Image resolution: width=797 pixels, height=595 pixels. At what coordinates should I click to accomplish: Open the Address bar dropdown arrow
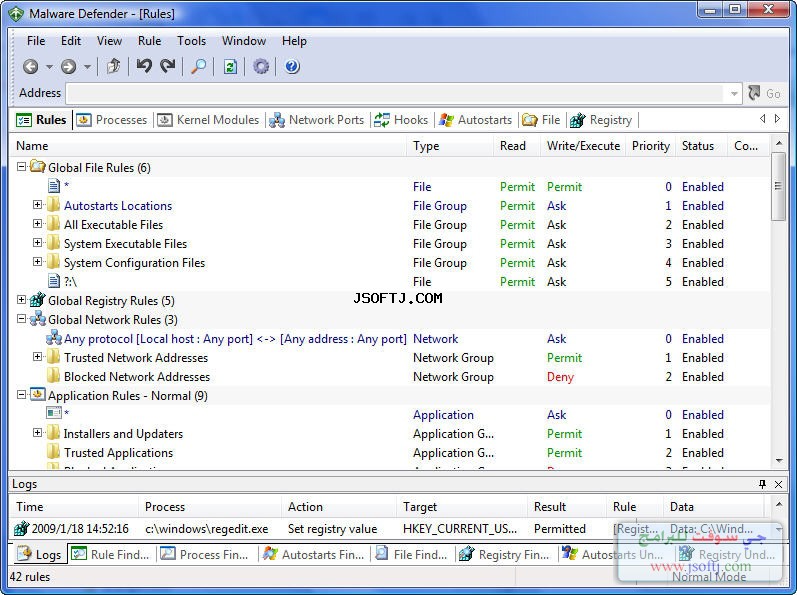734,93
